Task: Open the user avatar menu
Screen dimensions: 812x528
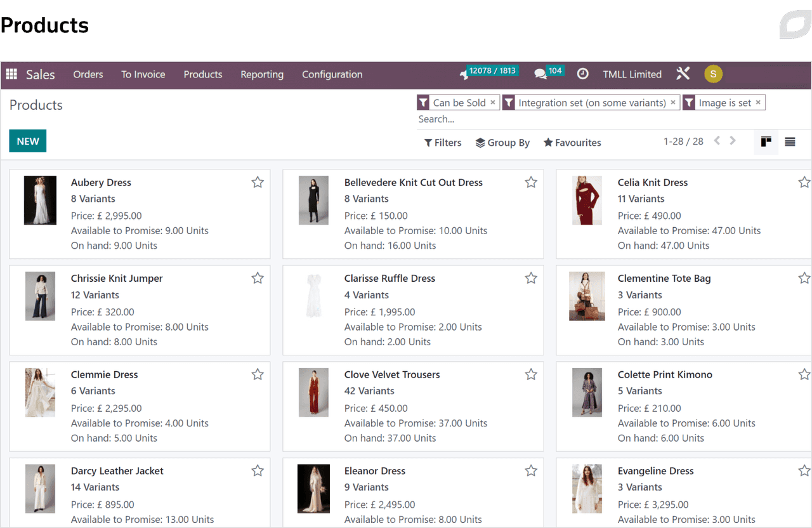Action: [x=713, y=74]
